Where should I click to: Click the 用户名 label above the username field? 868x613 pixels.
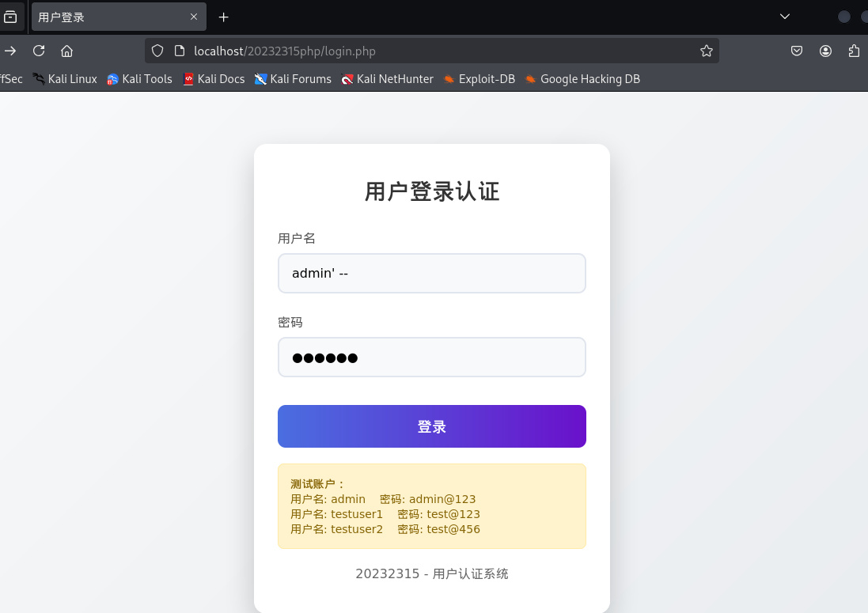tap(296, 238)
